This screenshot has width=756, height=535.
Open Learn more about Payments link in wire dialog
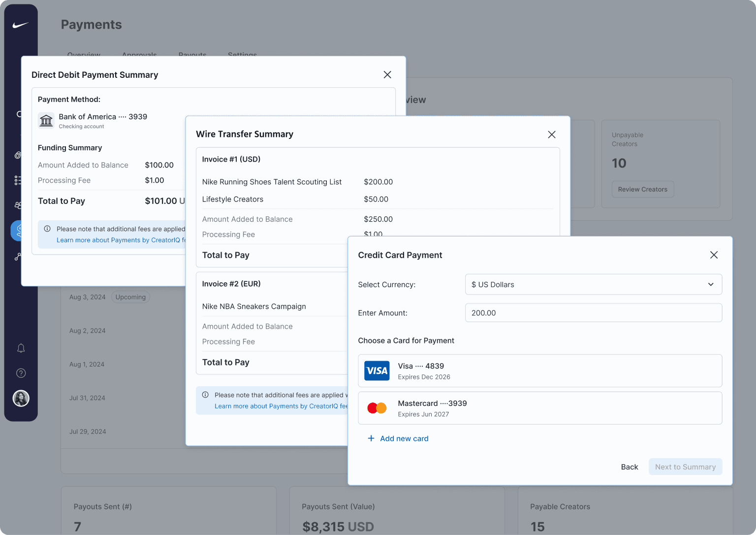281,406
